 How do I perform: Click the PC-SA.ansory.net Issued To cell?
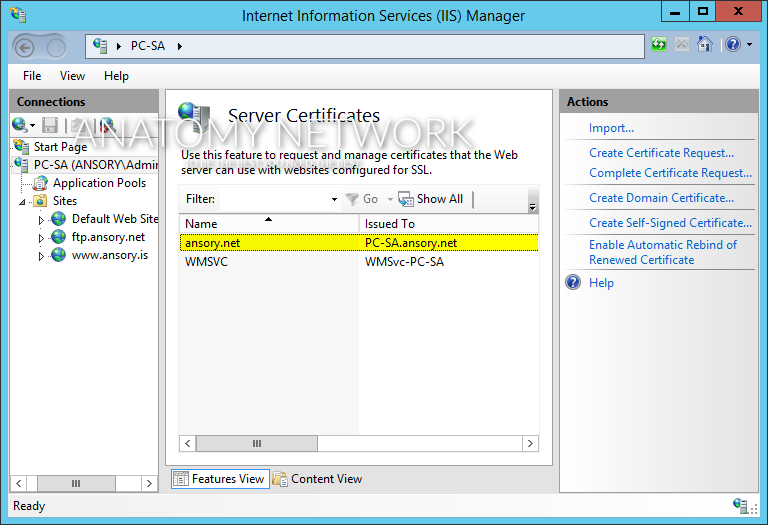pos(411,243)
